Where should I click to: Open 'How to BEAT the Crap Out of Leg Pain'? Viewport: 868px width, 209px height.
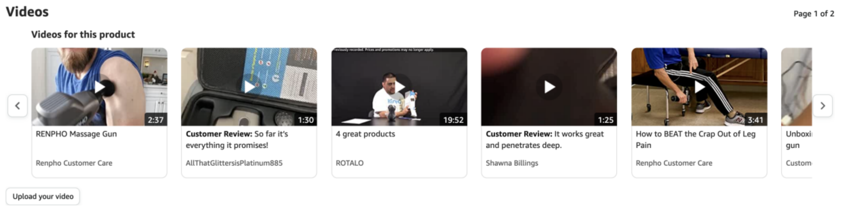coord(696,139)
